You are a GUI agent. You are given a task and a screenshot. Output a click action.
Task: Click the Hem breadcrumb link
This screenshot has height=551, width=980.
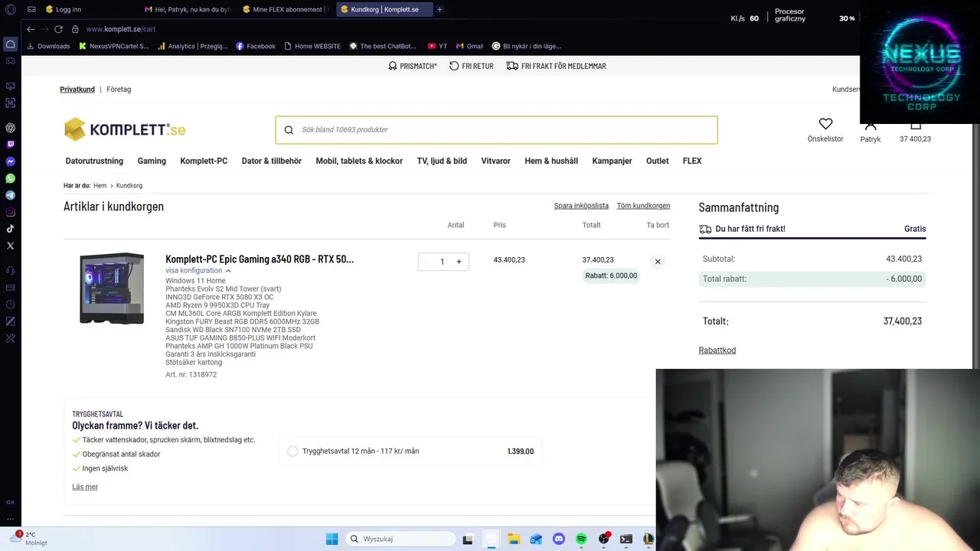[100, 186]
